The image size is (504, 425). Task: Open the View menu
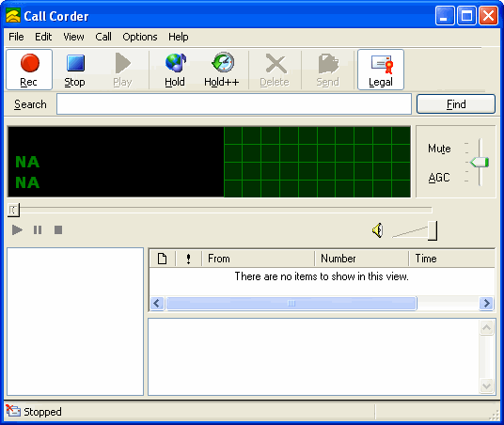[73, 37]
